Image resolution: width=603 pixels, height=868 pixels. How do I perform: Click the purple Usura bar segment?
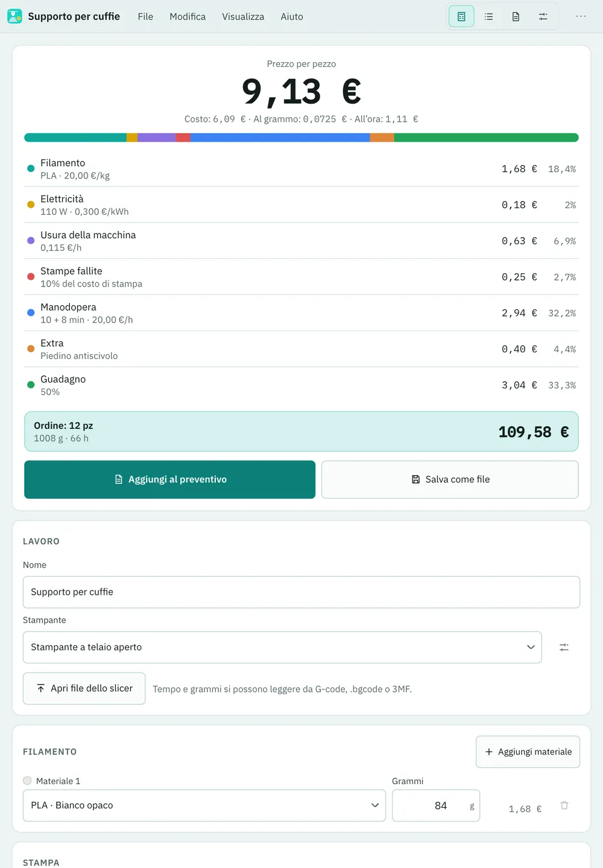pyautogui.click(x=157, y=138)
